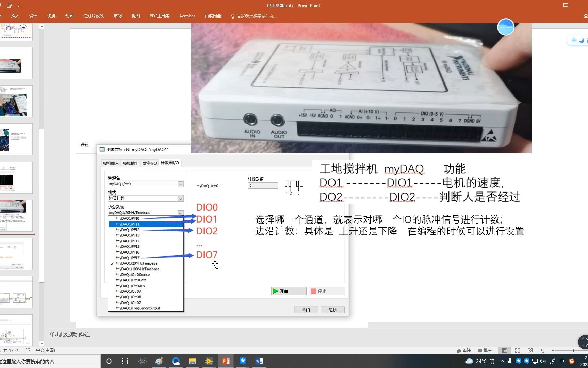Open the PDF工具集 ribbon tab
This screenshot has height=368, width=588.
(x=160, y=16)
